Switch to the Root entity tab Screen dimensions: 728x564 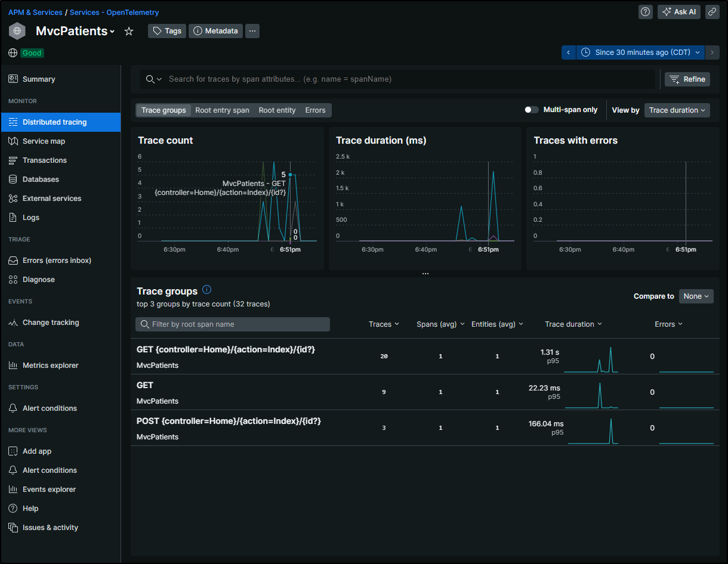[277, 110]
